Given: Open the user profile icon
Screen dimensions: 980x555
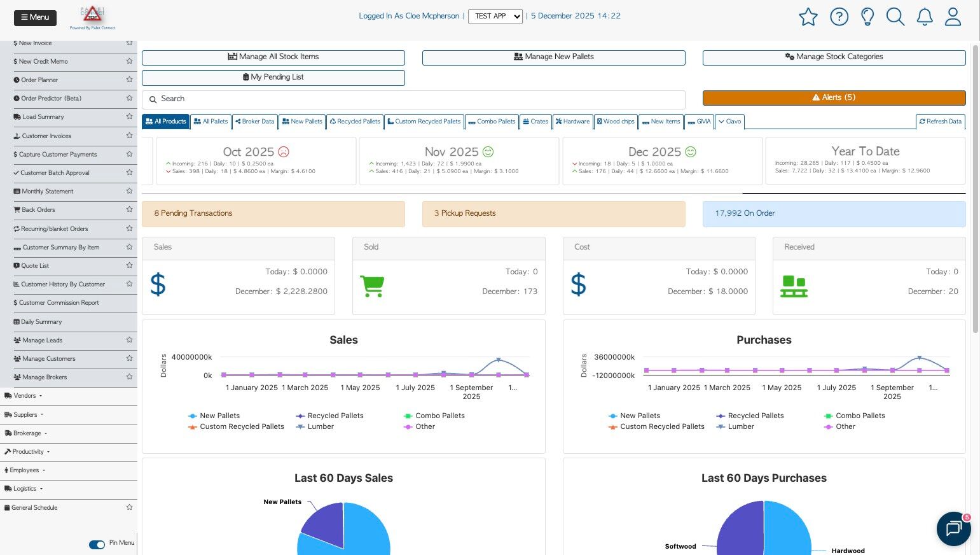Looking at the screenshot, I should coord(953,17).
